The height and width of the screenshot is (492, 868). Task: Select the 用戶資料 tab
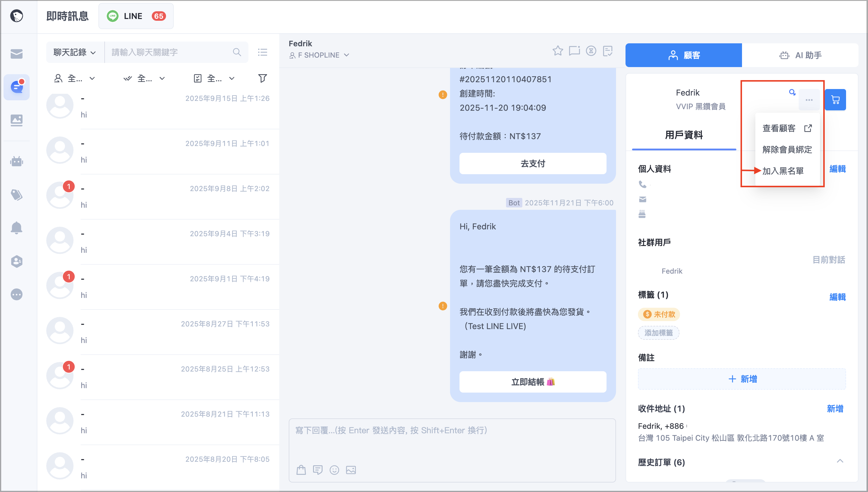point(684,135)
